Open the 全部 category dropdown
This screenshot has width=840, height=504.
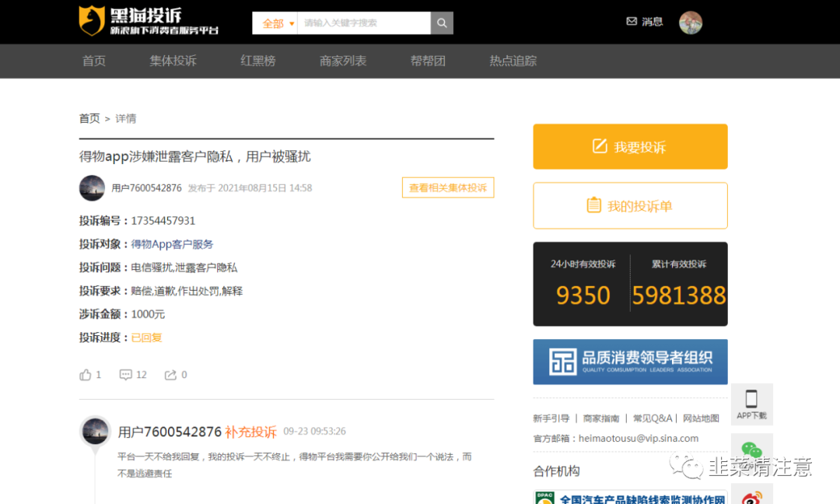point(275,23)
